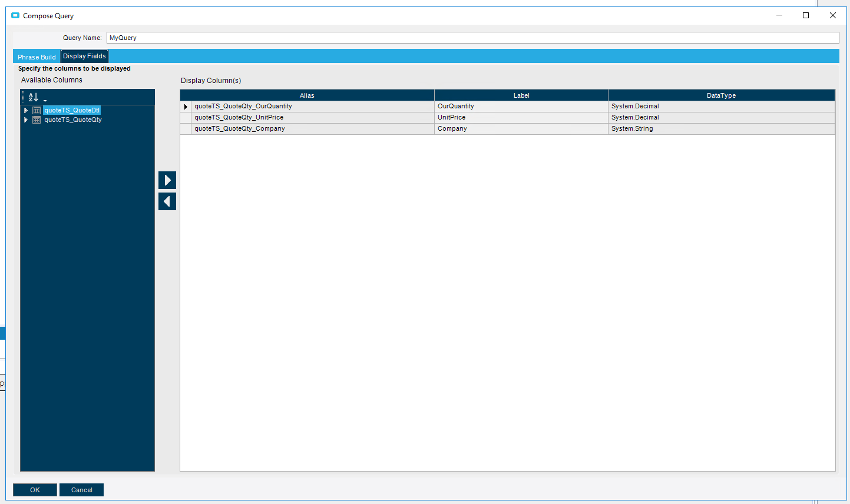This screenshot has height=504, width=850.
Task: Click the quoteTS_QuoteQty table icon
Action: click(x=37, y=120)
